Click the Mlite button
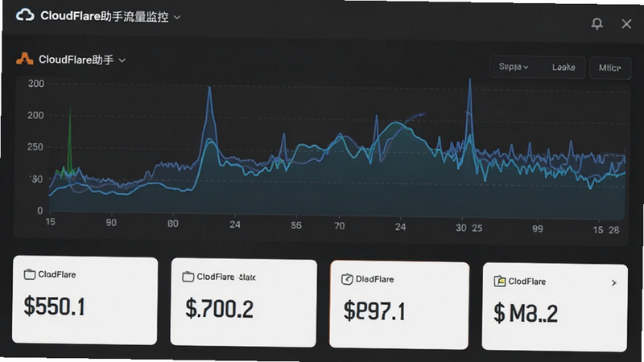The width and height of the screenshot is (644, 362). pyautogui.click(x=609, y=68)
